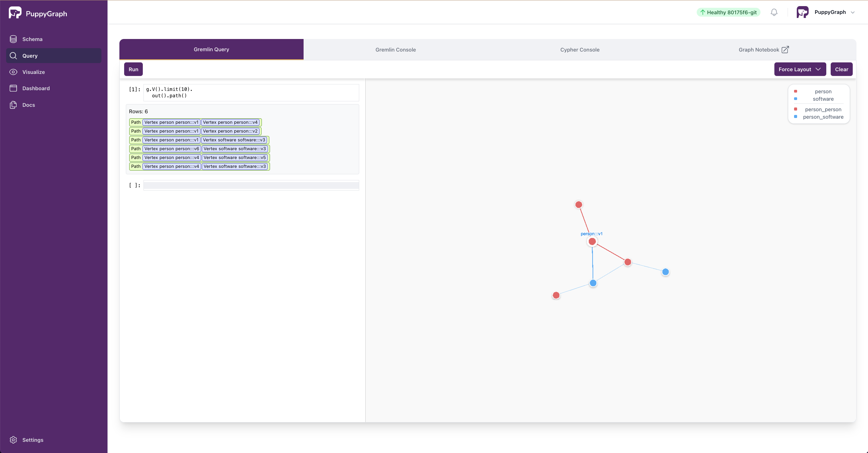
Task: Switch to the Gremlin Console tab
Action: [395, 50]
